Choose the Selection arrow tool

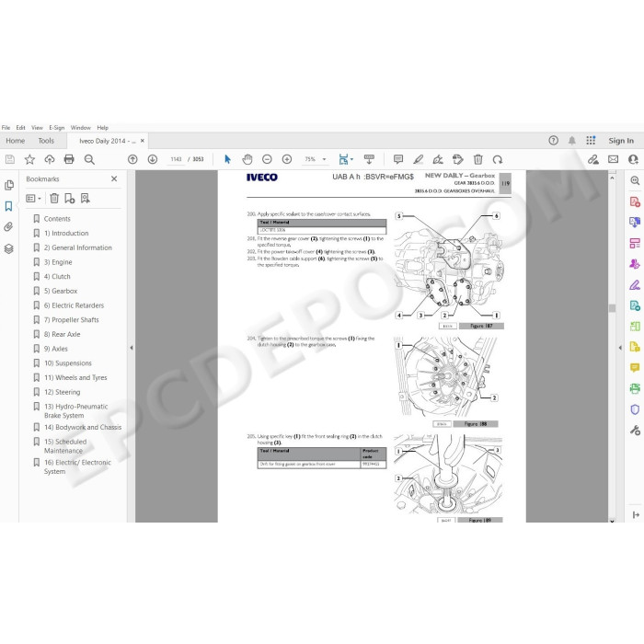click(227, 159)
